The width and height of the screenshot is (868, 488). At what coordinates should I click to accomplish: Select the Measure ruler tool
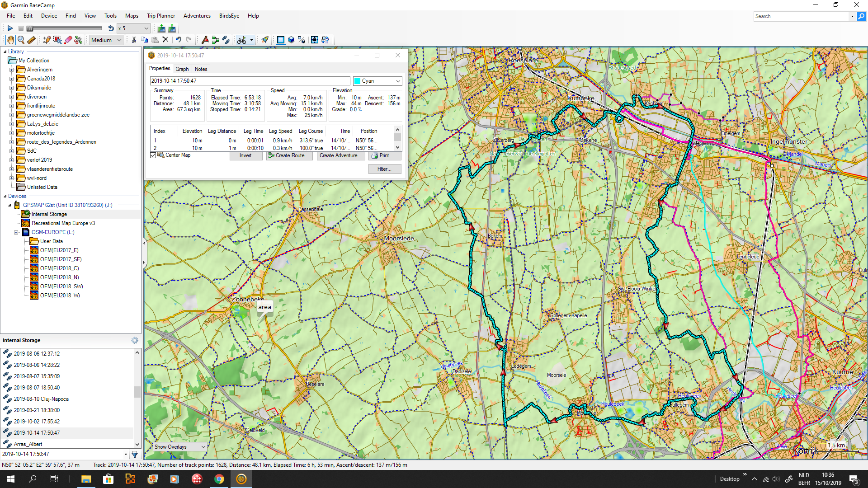click(31, 40)
